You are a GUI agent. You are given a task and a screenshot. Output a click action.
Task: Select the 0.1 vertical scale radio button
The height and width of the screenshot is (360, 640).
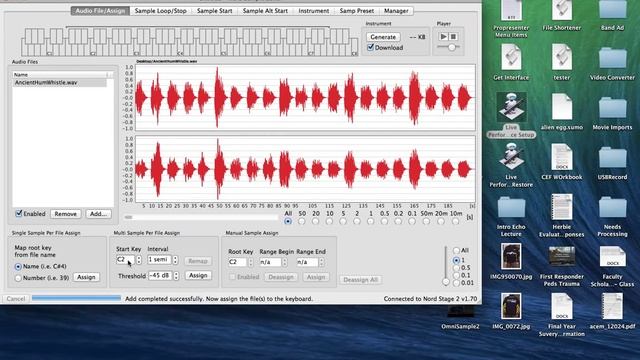point(456,276)
